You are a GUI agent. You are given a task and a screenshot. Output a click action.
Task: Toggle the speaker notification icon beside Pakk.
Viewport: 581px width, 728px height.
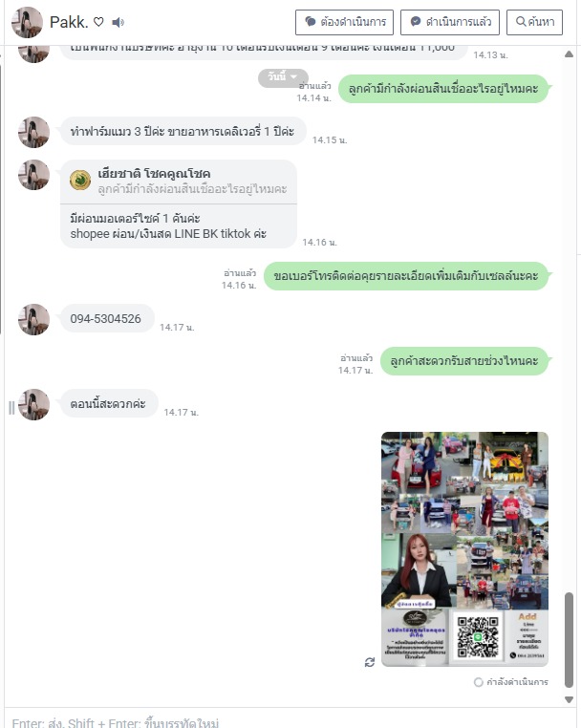coord(118,22)
